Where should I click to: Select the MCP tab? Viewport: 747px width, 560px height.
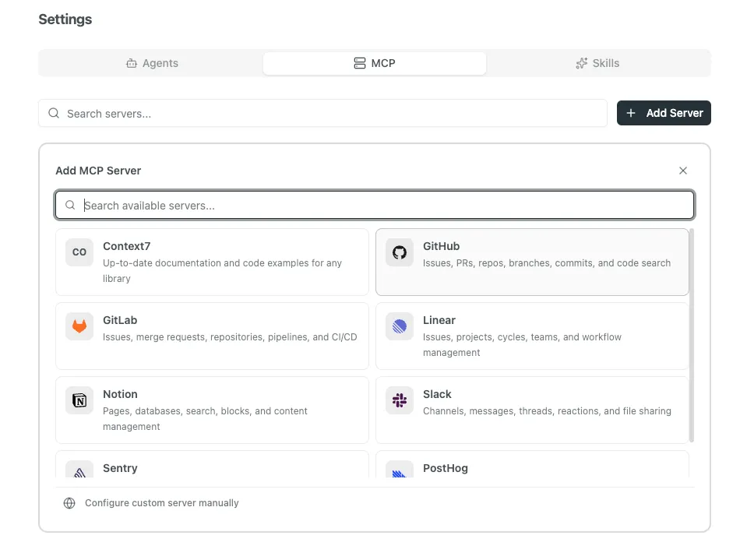(375, 63)
